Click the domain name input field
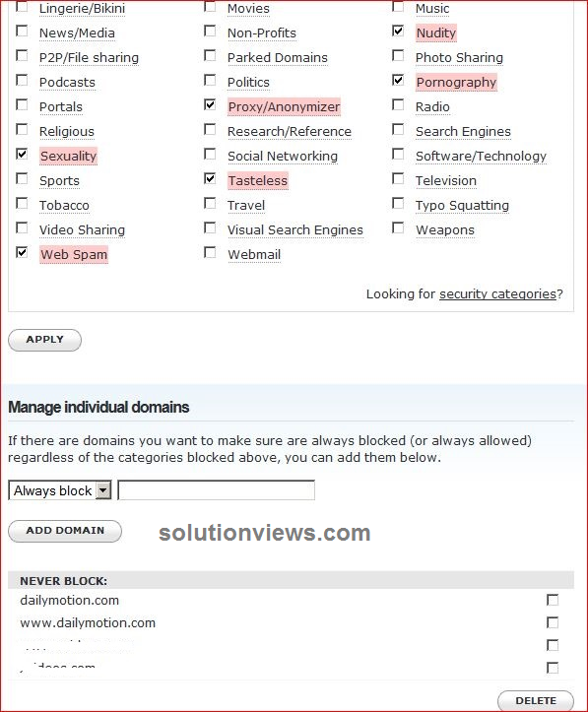 coord(216,490)
